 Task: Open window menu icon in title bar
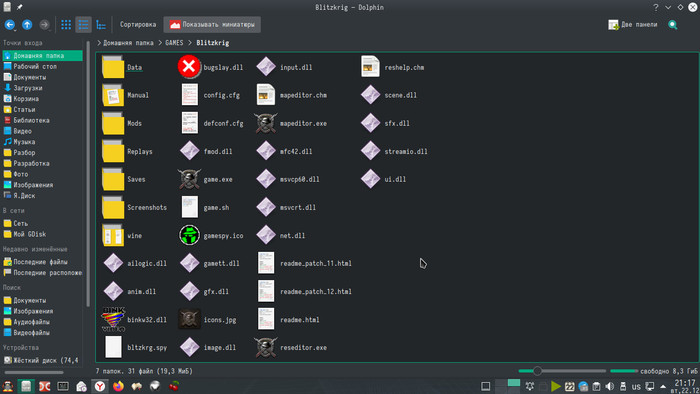click(7, 7)
